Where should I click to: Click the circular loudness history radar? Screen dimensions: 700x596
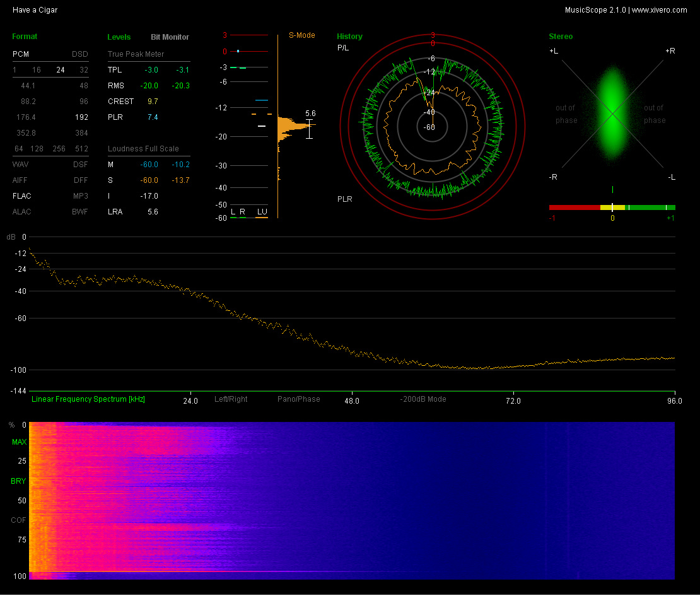433,127
